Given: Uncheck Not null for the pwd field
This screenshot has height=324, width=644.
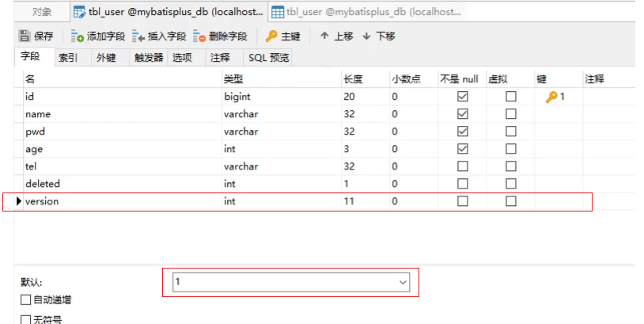Looking at the screenshot, I should pos(463,132).
